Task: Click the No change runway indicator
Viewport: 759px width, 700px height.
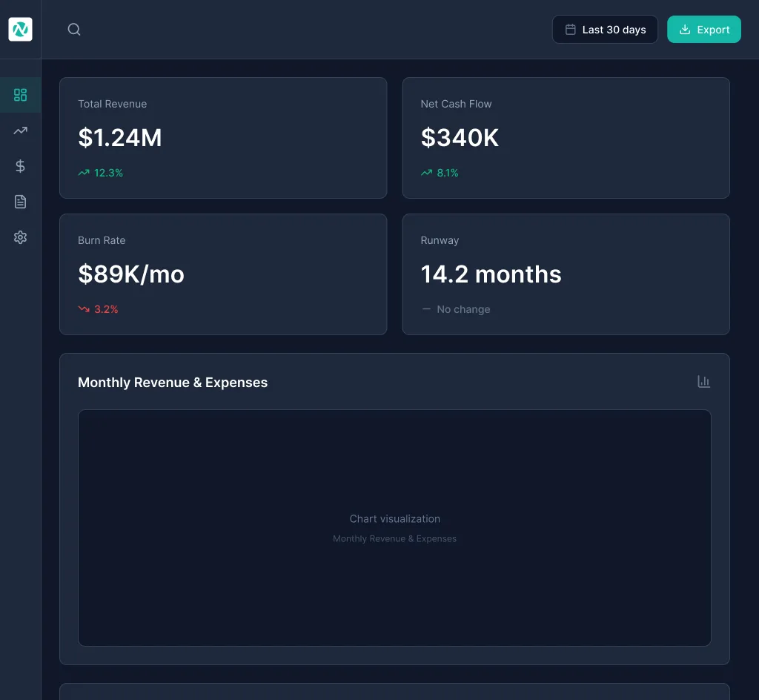Action: 456,309
